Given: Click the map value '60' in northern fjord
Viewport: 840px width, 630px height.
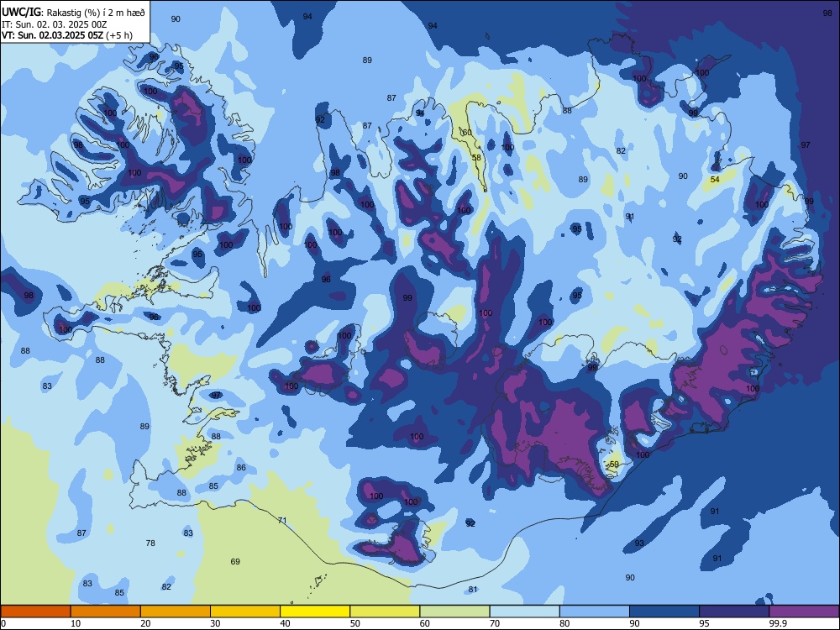Looking at the screenshot, I should point(467,133).
